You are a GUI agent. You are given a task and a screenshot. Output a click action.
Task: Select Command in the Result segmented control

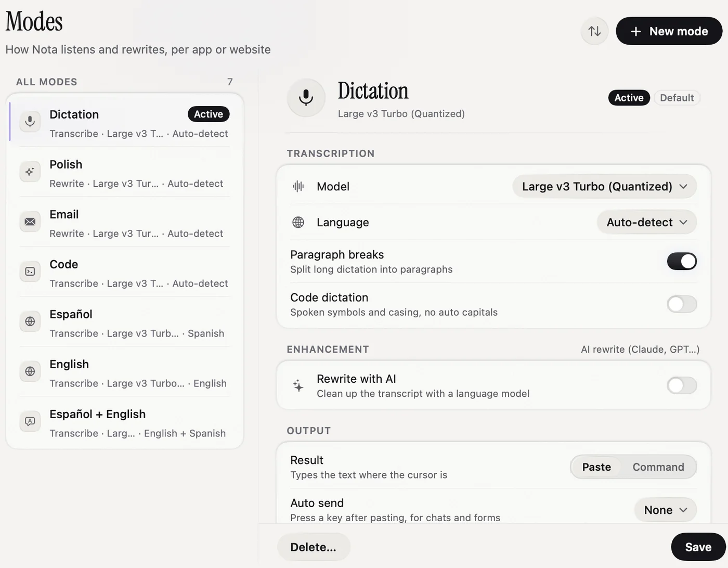(658, 467)
